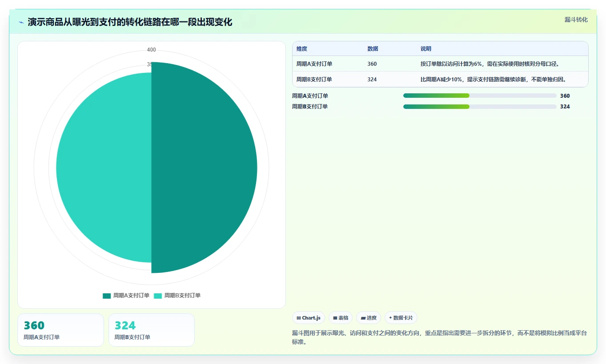This screenshot has width=606, height=364.
Task: Toggle 周期A支付订单 legend swatch in chart
Action: [x=107, y=296]
